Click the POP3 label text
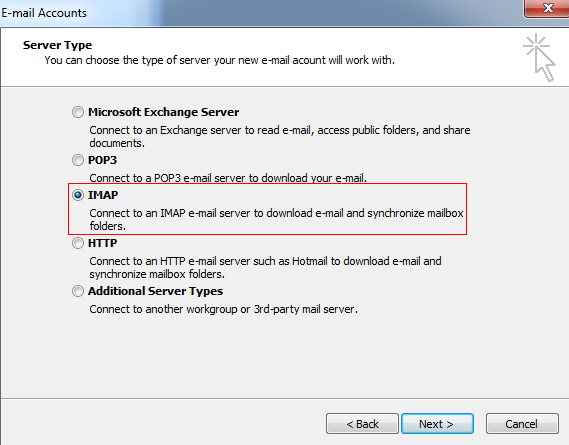The height and width of the screenshot is (445, 569). pyautogui.click(x=102, y=160)
